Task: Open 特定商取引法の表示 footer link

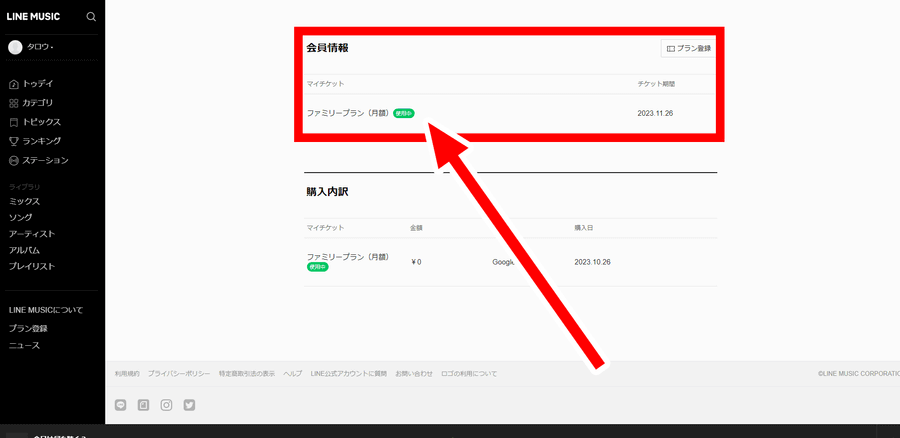Action: coord(247,374)
